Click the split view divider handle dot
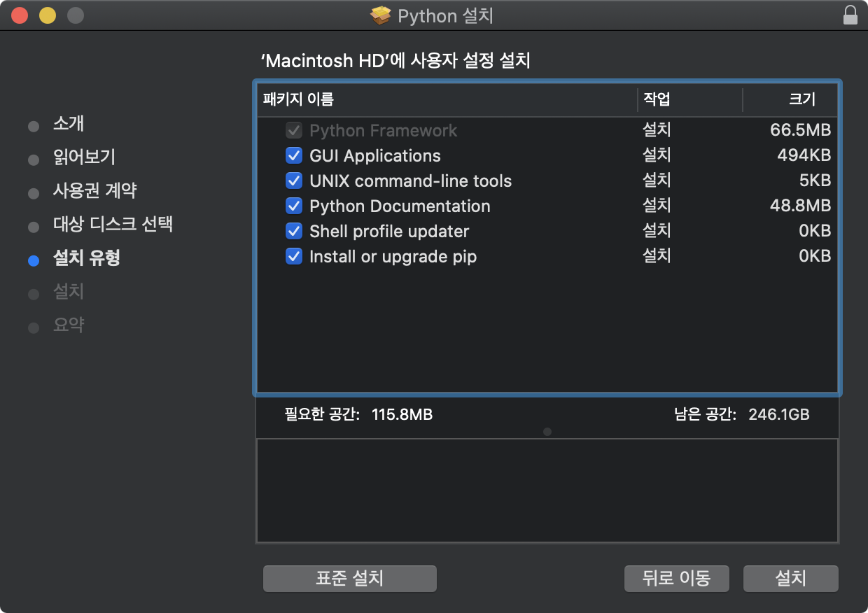Image resolution: width=868 pixels, height=613 pixels. point(547,432)
